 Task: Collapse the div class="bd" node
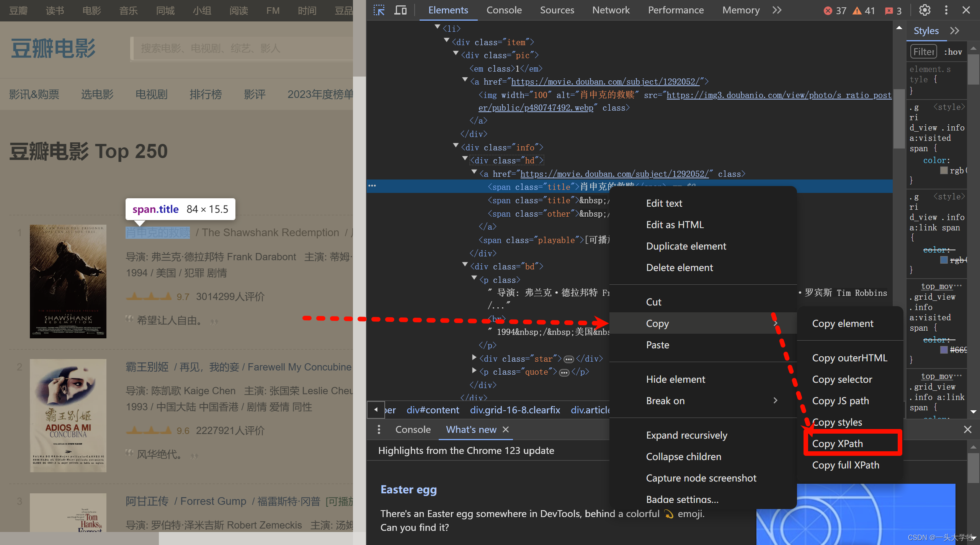pyautogui.click(x=465, y=265)
